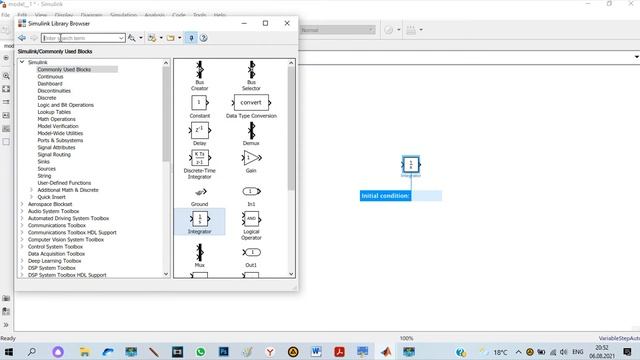The image size is (640, 360).
Task: Open the simulation mode Normal dropdown
Action: coord(337,30)
